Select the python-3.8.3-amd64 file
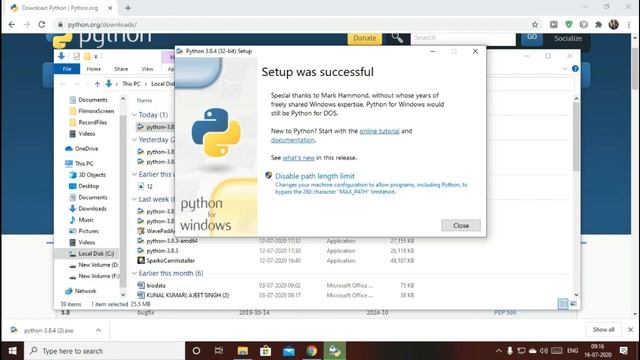The width and height of the screenshot is (640, 360). 172,241
